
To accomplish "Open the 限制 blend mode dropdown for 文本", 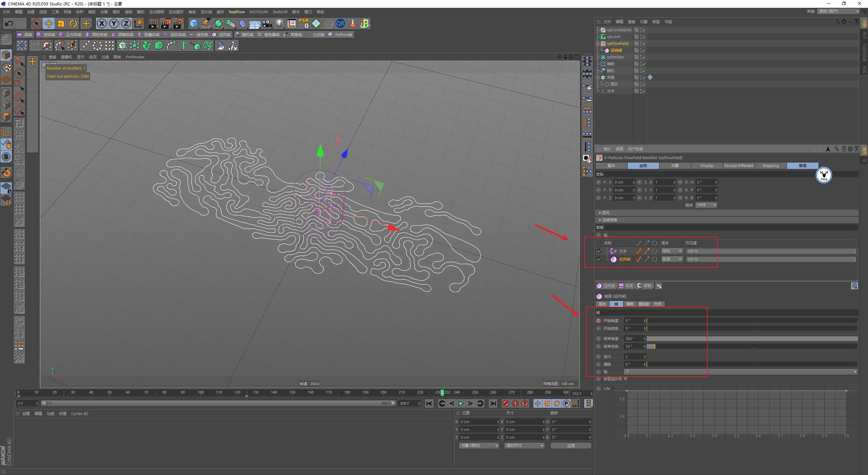I will coord(672,251).
